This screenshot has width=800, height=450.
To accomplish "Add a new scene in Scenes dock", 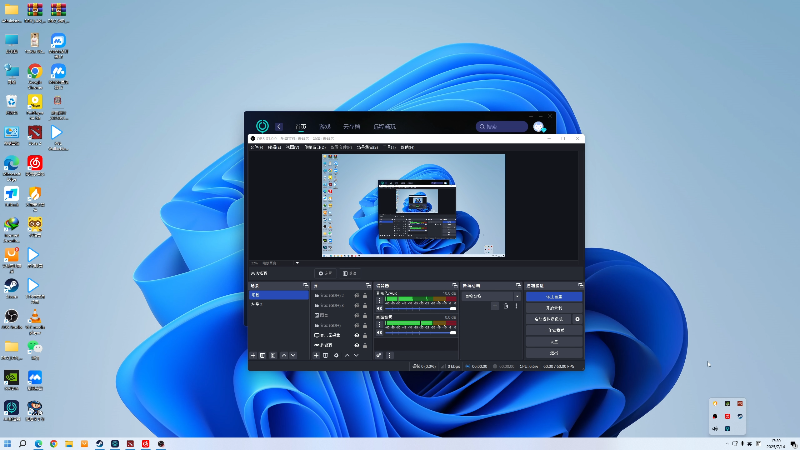I will (253, 356).
